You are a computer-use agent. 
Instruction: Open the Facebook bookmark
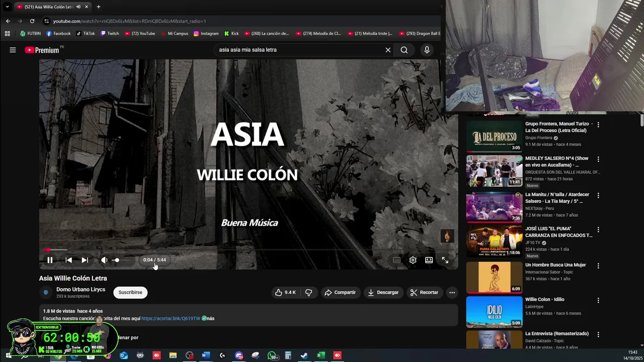[x=58, y=34]
